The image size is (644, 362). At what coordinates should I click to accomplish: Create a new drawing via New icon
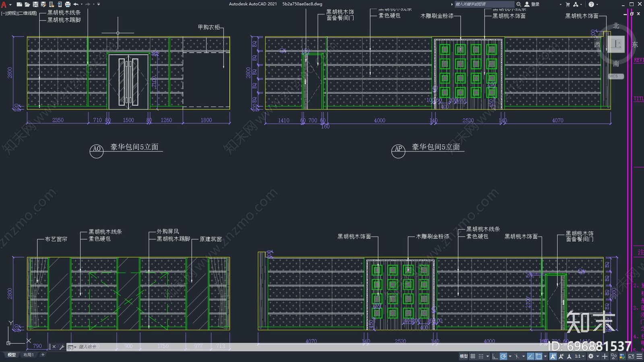click(x=19, y=4)
